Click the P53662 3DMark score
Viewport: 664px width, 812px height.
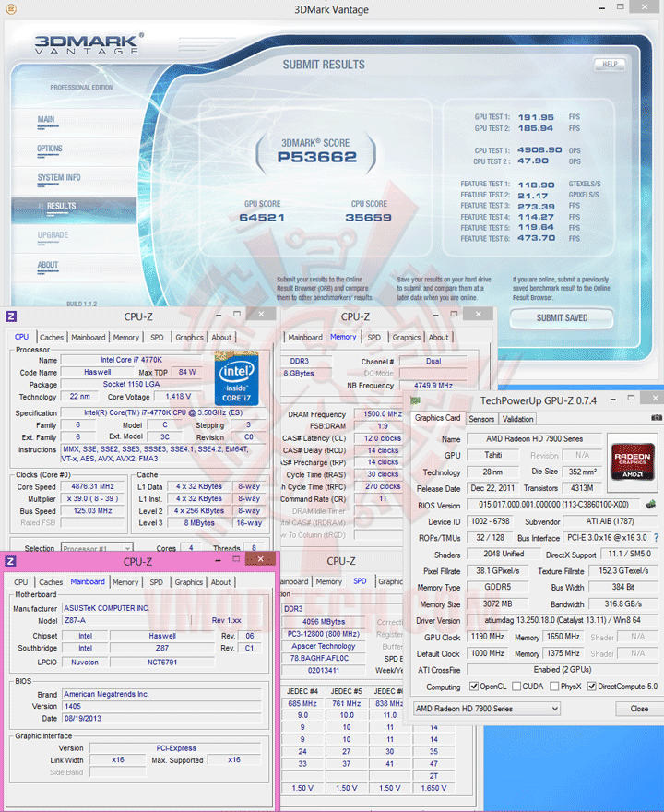316,156
